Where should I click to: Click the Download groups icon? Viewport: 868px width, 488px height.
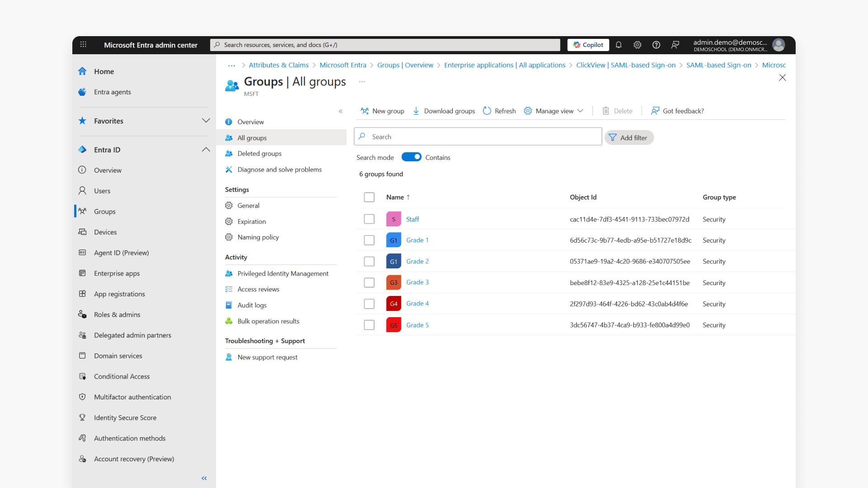416,111
